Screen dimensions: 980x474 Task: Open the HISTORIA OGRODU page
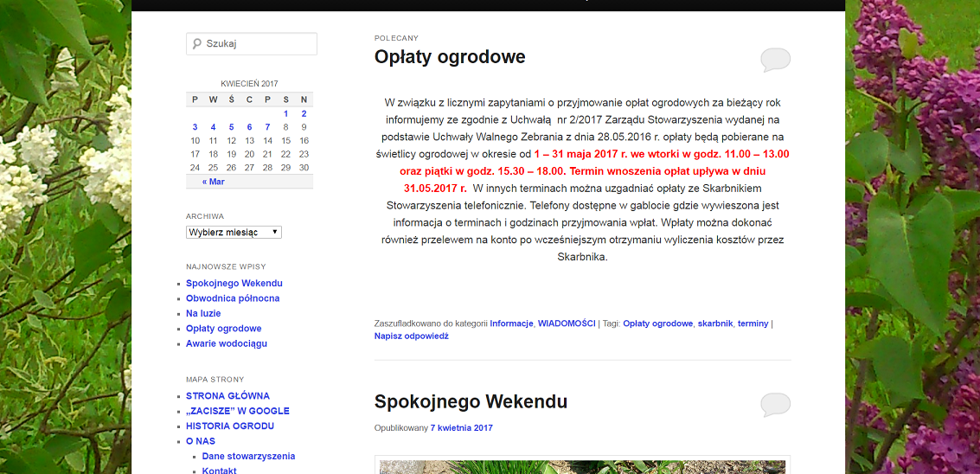pyautogui.click(x=229, y=426)
